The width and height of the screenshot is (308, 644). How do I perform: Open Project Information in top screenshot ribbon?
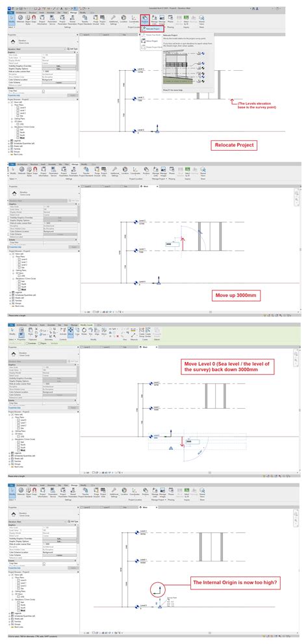(43, 19)
